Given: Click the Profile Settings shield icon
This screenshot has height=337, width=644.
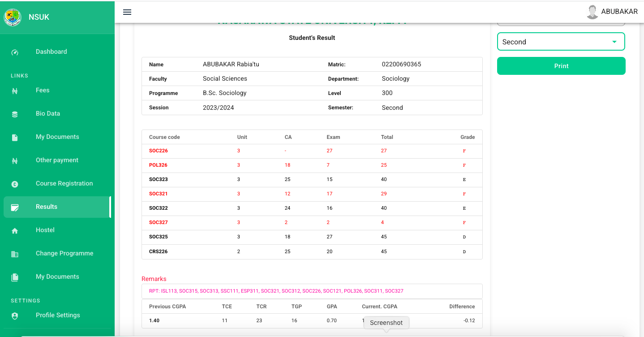Looking at the screenshot, I should (x=15, y=315).
